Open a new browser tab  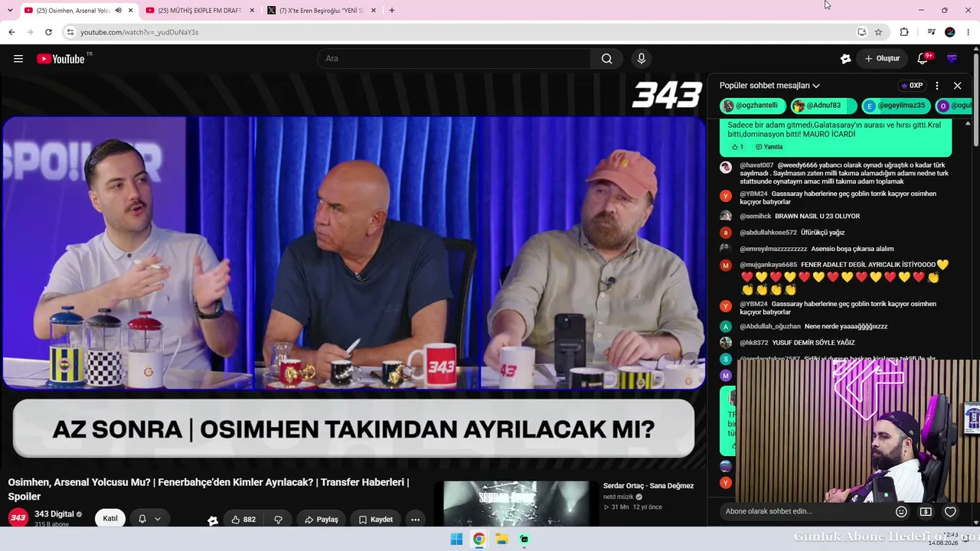[x=391, y=11]
